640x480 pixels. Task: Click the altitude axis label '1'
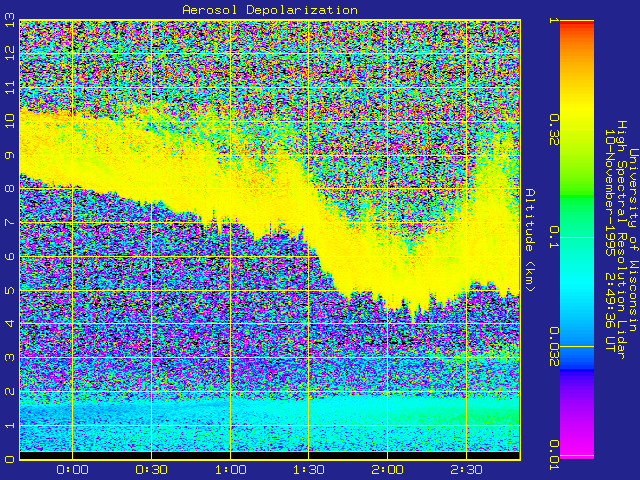tap(9, 425)
